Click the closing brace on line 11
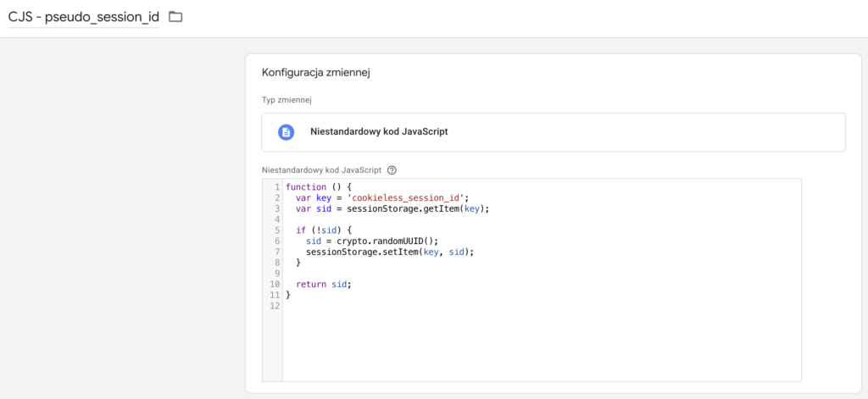 (x=288, y=296)
